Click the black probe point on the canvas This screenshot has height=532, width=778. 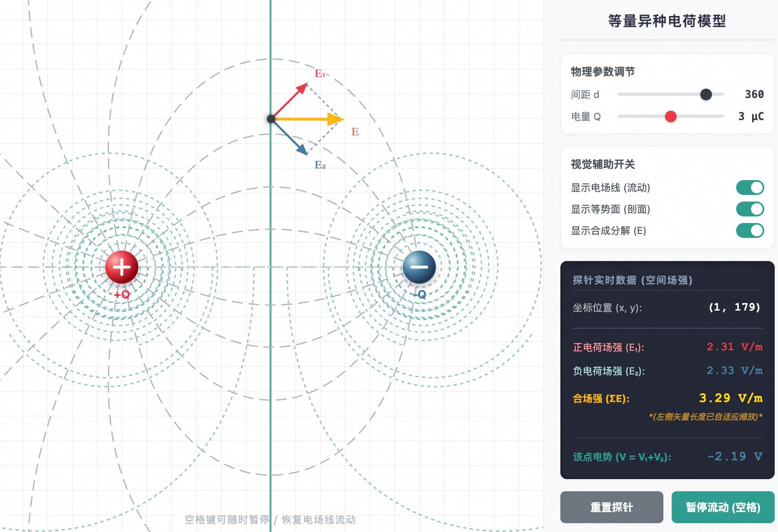click(x=271, y=119)
